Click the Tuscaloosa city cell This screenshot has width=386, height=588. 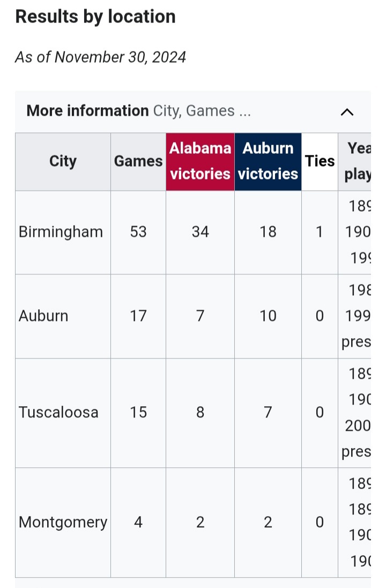click(63, 413)
